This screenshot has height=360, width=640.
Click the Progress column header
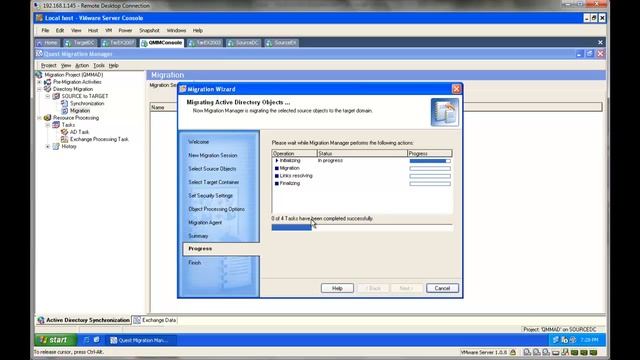pyautogui.click(x=430, y=153)
